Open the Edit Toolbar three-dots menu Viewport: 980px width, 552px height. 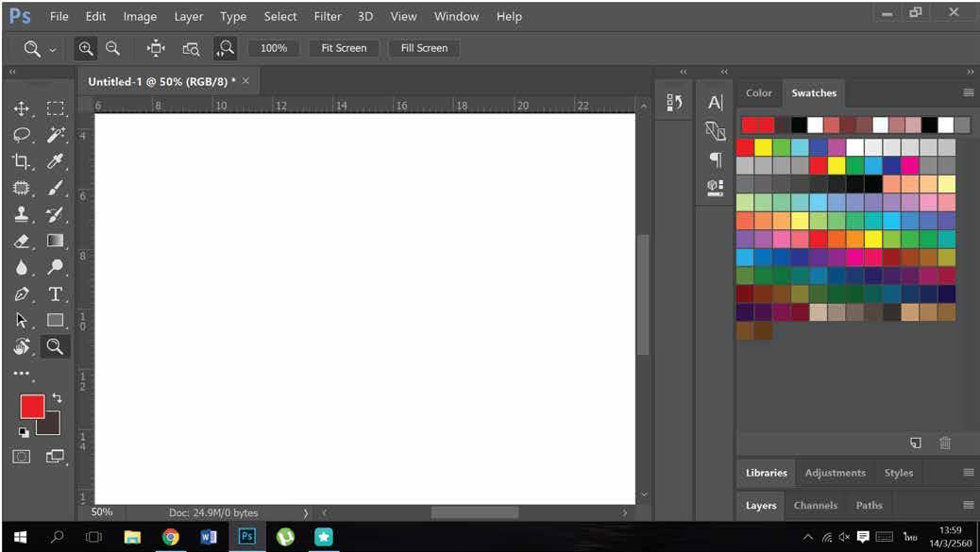pos(22,374)
